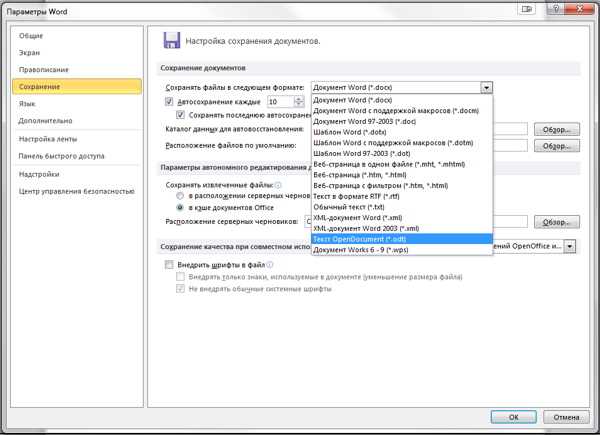Click the server drafts location text field
The height and width of the screenshot is (435, 600).
point(416,222)
